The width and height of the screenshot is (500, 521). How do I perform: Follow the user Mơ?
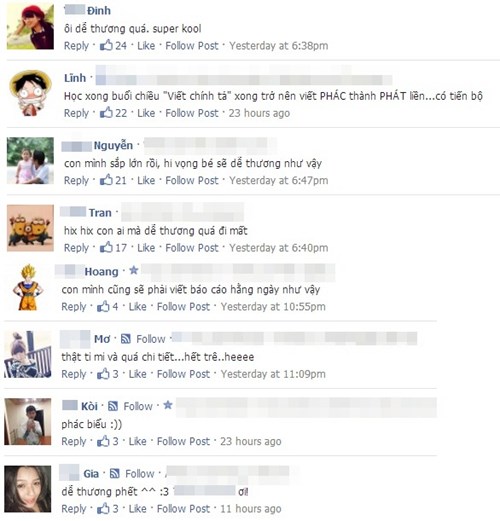pyautogui.click(x=151, y=339)
